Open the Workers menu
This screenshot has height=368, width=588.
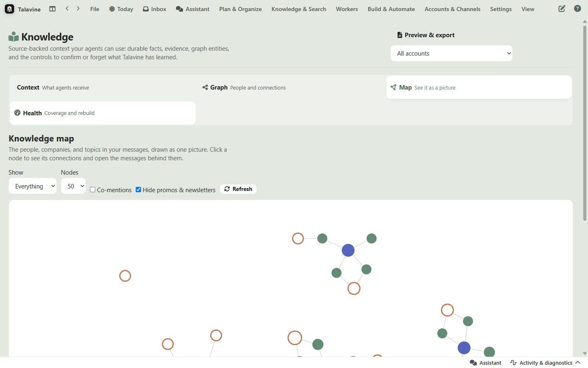[347, 9]
